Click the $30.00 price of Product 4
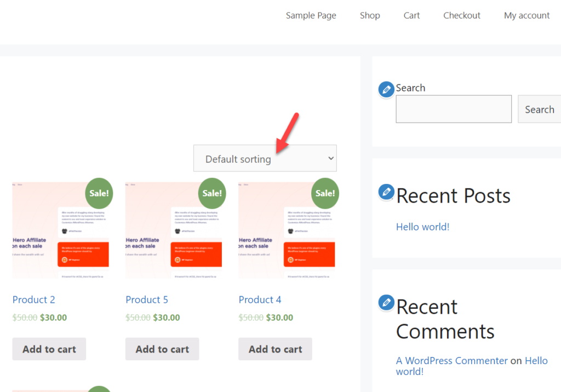Viewport: 561px width, 392px height. pyautogui.click(x=279, y=318)
